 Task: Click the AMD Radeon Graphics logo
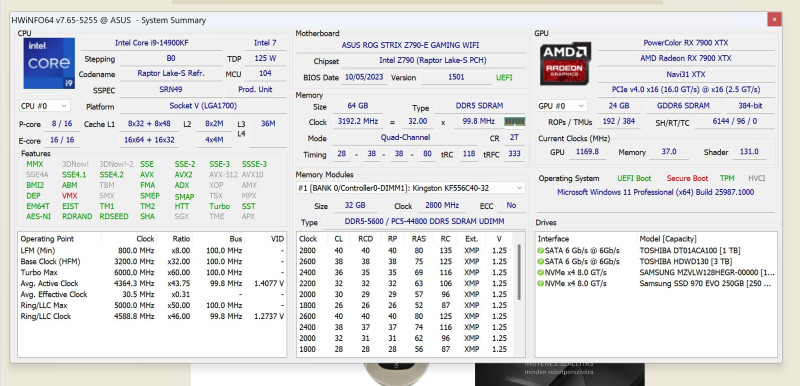(x=565, y=63)
